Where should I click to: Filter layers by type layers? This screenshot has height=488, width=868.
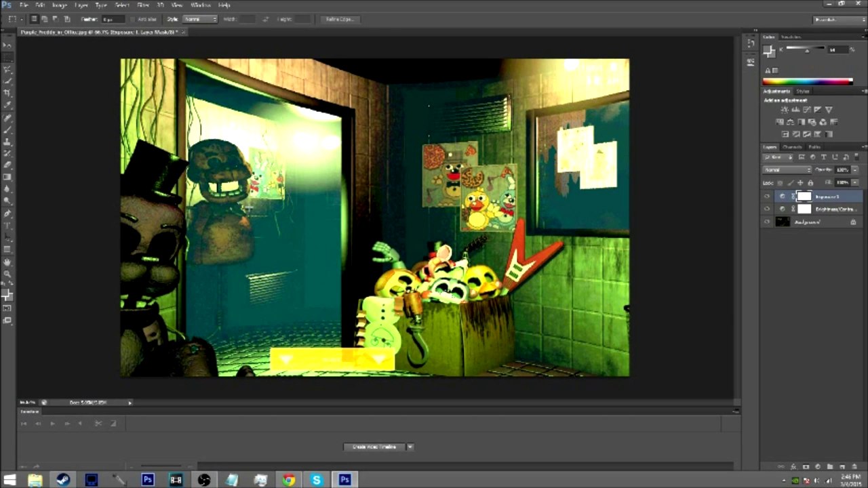click(823, 158)
